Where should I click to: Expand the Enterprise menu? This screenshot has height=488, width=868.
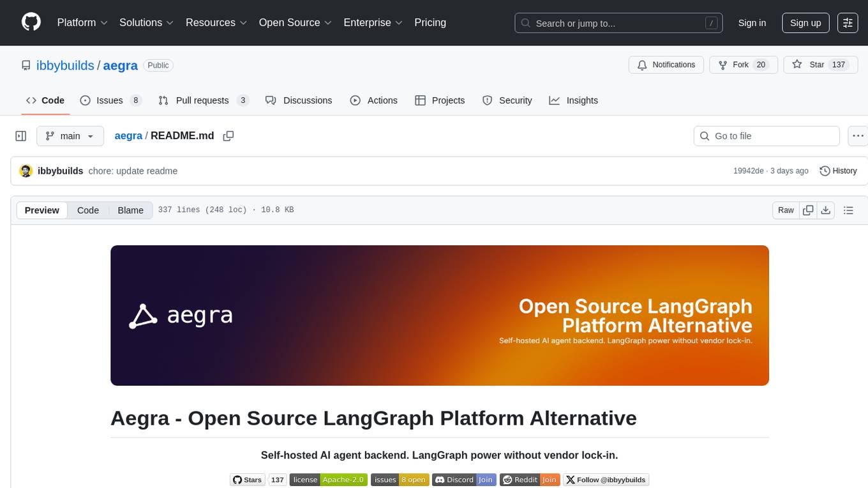pos(373,22)
